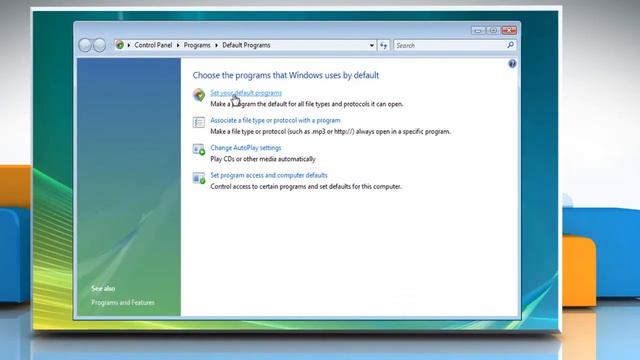The height and width of the screenshot is (360, 640).
Task: Expand the arrow after Control Panel breadcrumb
Action: click(178, 45)
